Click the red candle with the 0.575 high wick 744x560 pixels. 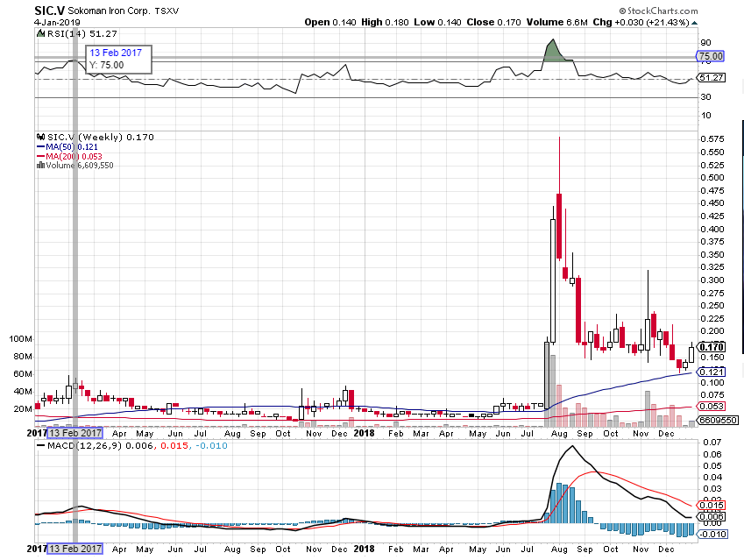559,226
